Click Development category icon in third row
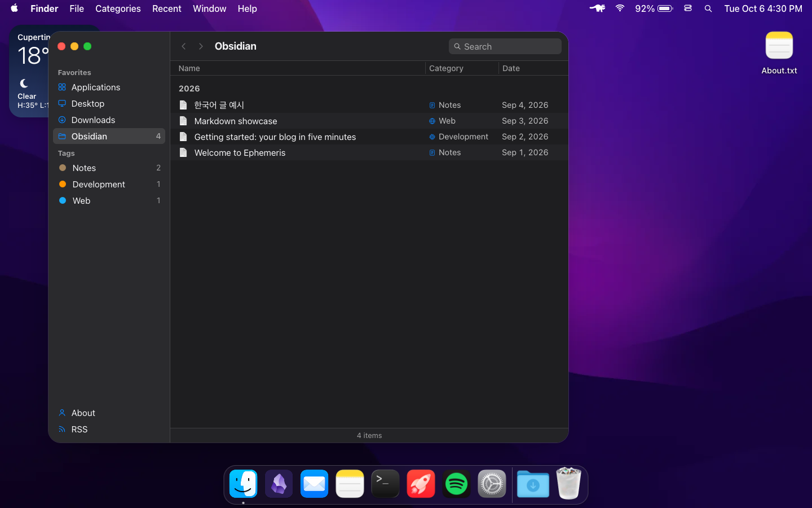 pos(432,137)
